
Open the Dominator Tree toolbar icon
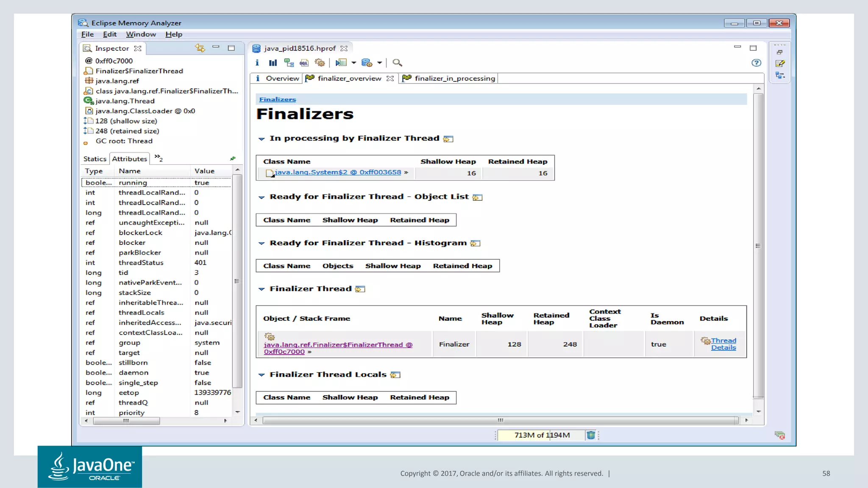click(289, 63)
